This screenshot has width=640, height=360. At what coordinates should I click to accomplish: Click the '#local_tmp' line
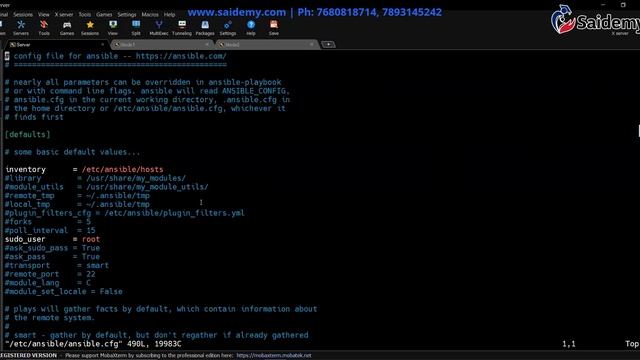77,204
